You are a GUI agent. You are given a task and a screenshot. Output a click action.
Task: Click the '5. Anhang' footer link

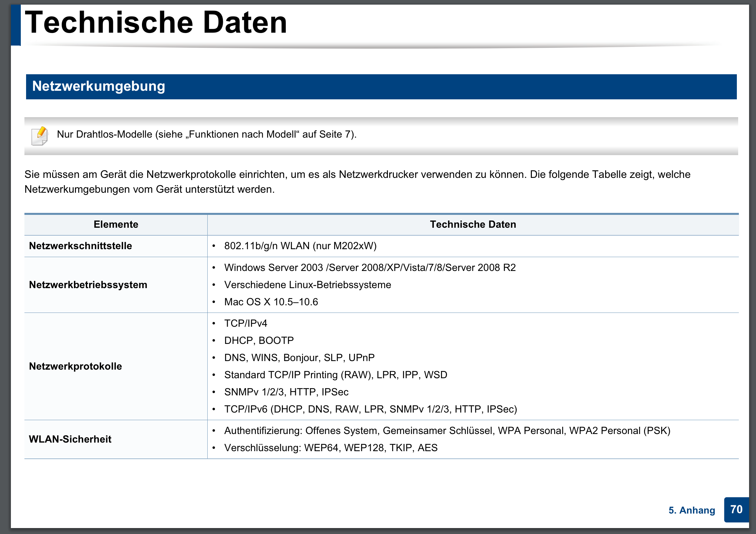click(x=692, y=510)
